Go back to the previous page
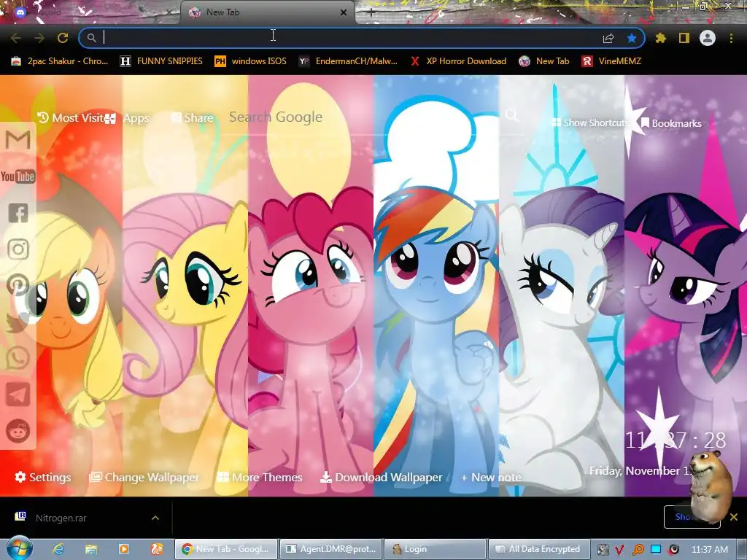 pyautogui.click(x=16, y=38)
